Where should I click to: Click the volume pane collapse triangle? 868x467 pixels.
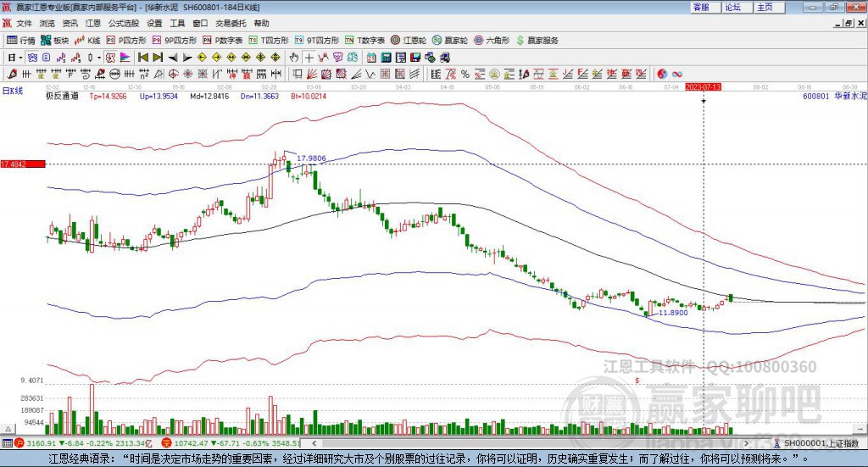[x=8, y=430]
